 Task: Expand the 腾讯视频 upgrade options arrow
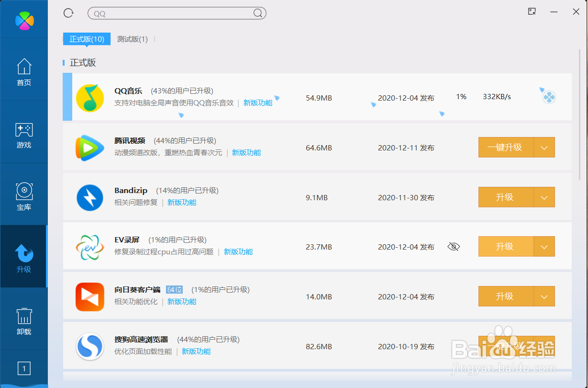[x=544, y=148]
